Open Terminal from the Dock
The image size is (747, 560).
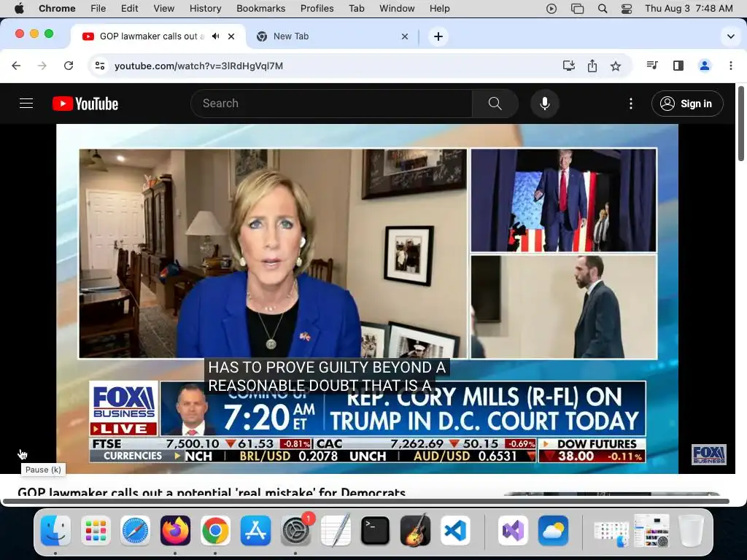[x=375, y=530]
